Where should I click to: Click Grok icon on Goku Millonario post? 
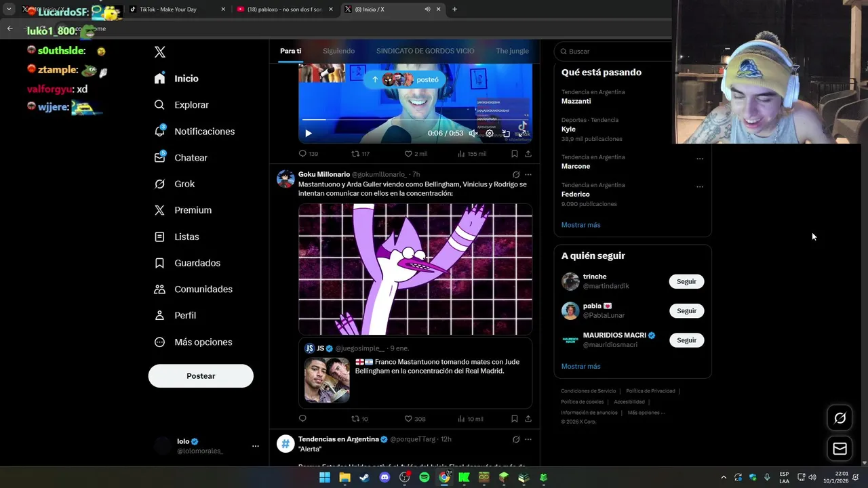coord(516,174)
